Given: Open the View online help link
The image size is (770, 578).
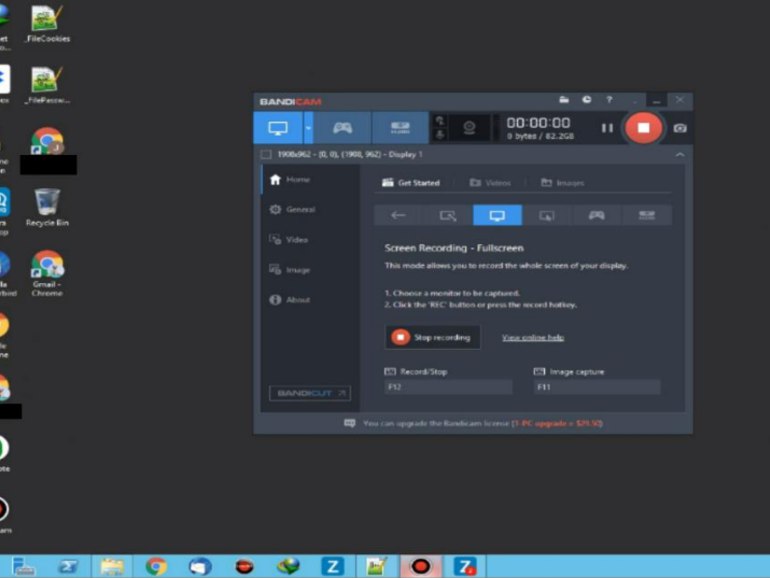Looking at the screenshot, I should 533,337.
